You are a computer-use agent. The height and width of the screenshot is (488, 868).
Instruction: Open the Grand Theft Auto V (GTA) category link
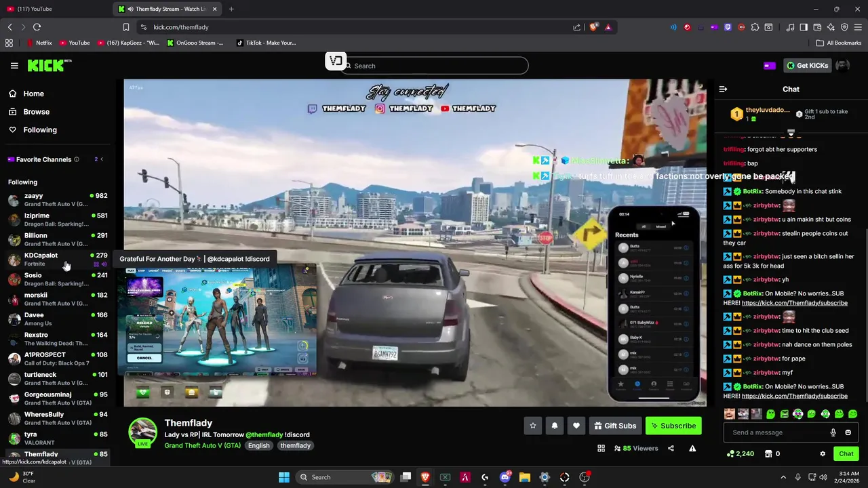(202, 445)
